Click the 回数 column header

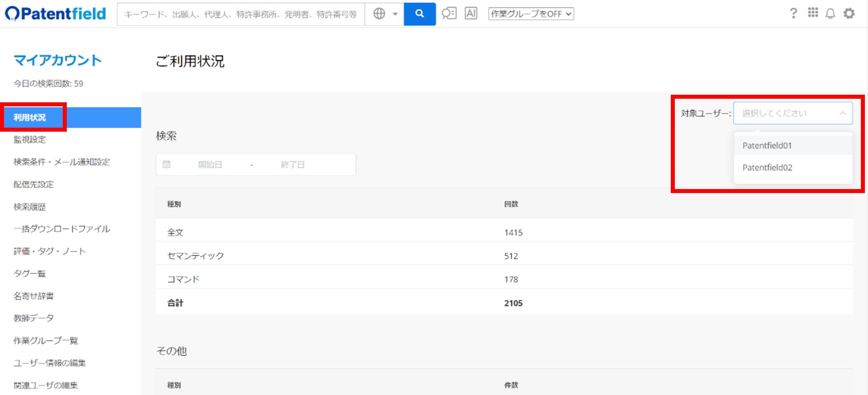(x=511, y=204)
